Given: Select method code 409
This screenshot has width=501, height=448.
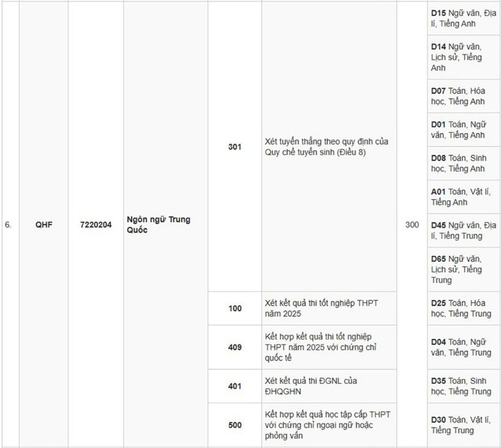Looking at the screenshot, I should [235, 347].
